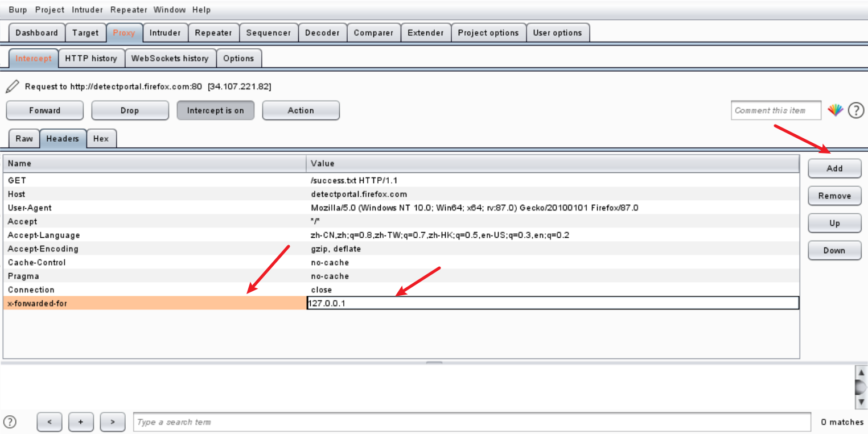Image resolution: width=868 pixels, height=434 pixels.
Task: Click the scrollbar up arrow in lower pane
Action: 861,372
